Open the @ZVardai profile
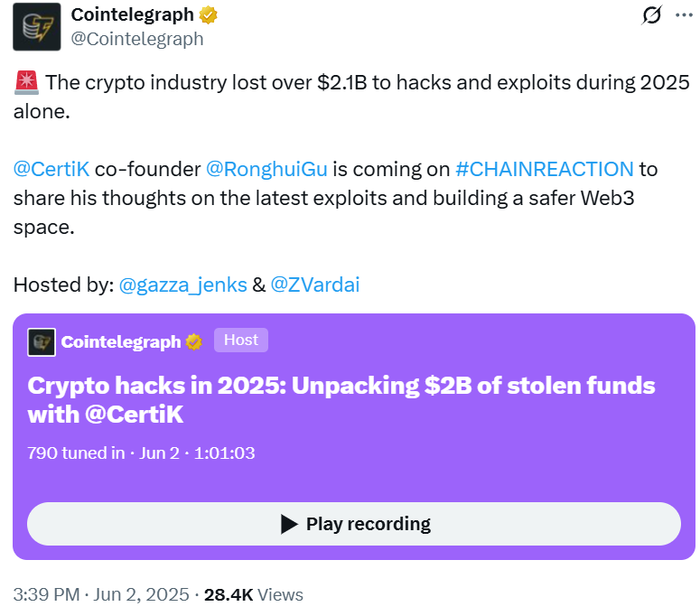Image resolution: width=700 pixels, height=616 pixels. coord(315,285)
